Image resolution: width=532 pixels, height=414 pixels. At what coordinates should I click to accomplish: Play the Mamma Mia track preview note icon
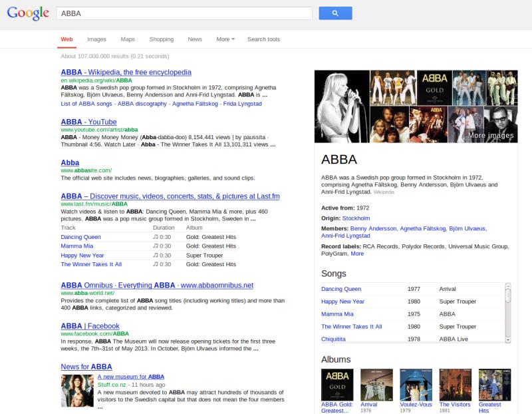coord(156,246)
